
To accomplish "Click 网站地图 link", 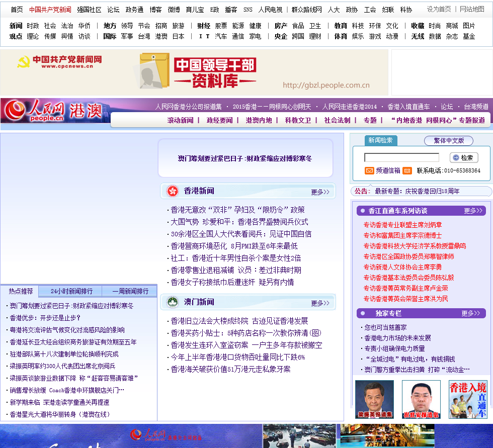I will [x=472, y=10].
